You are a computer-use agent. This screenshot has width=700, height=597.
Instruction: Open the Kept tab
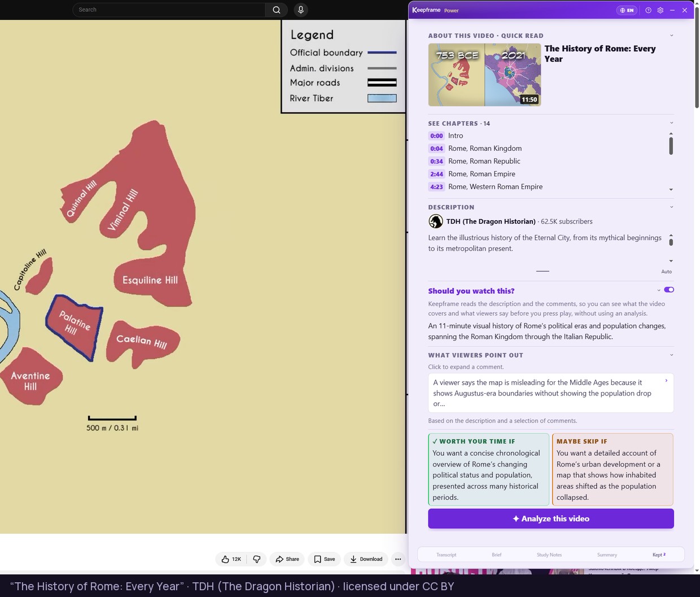click(x=659, y=555)
